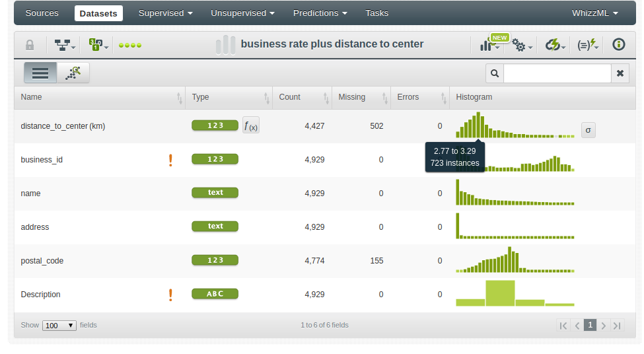This screenshot has width=644, height=354.
Task: Click the sigma statistics button
Action: click(x=588, y=130)
